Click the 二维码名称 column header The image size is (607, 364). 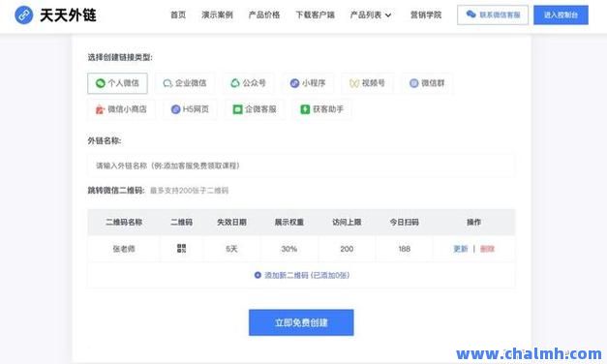click(124, 223)
